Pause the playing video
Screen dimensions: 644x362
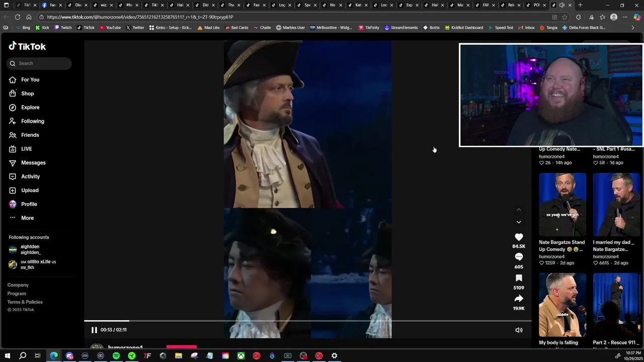[x=94, y=330]
